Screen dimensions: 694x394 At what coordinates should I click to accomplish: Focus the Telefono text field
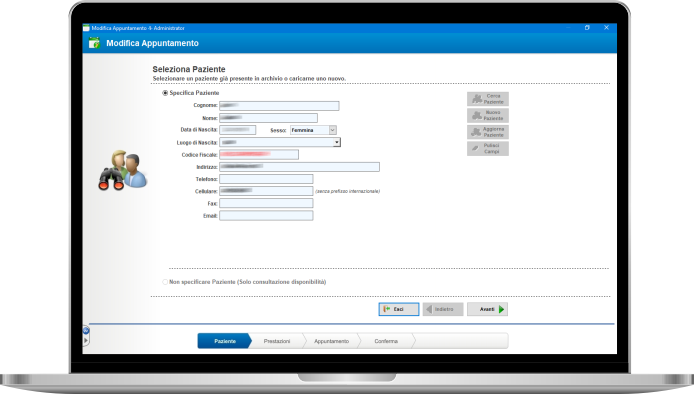tap(266, 179)
